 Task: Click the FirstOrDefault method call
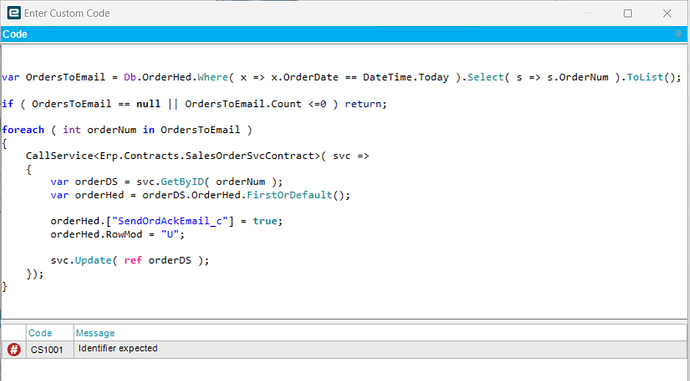coord(290,195)
